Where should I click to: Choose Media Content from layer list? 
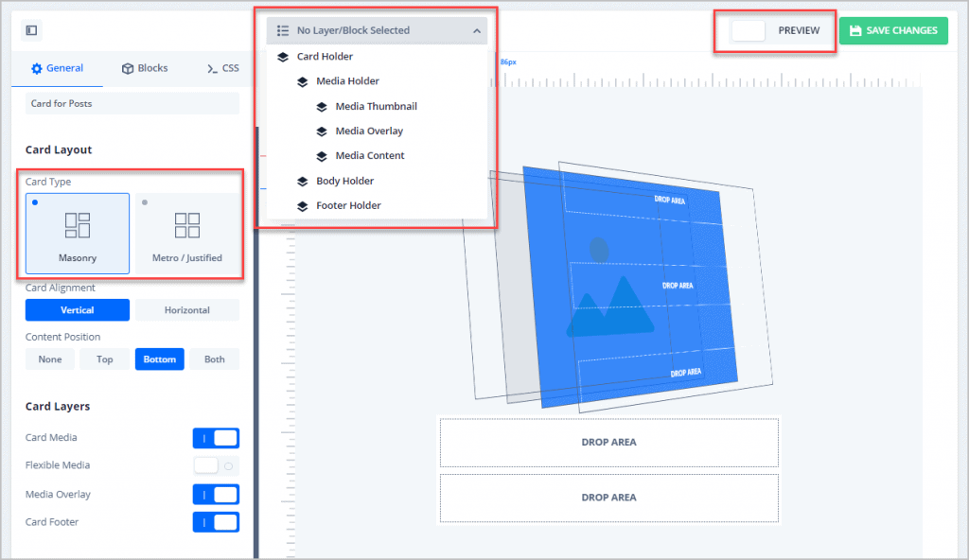pos(369,156)
